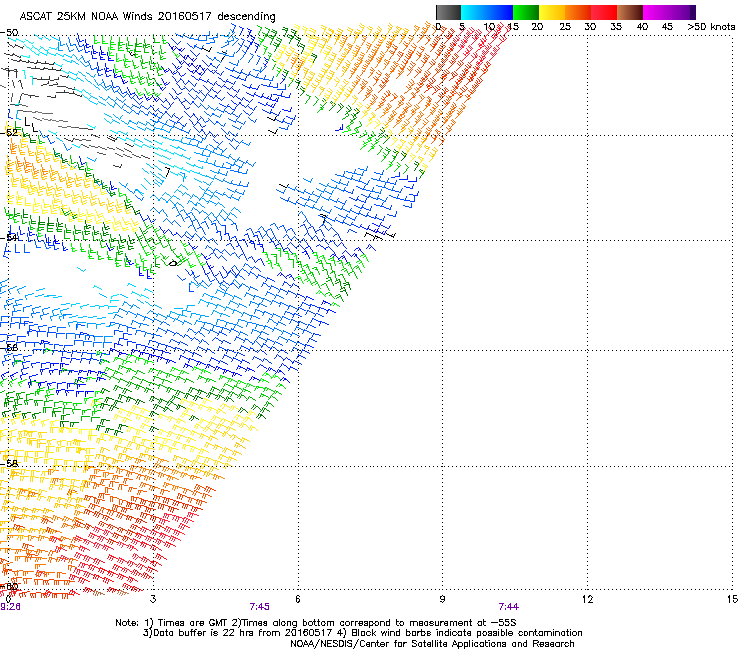Click the ASCAT 25KM NOAA Winds title
The image size is (740, 650).
[147, 17]
